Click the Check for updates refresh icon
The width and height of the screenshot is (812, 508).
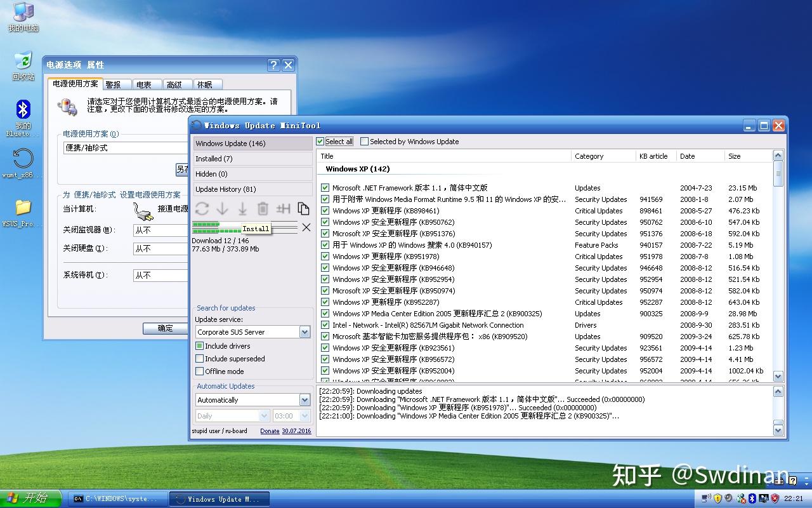tap(202, 209)
